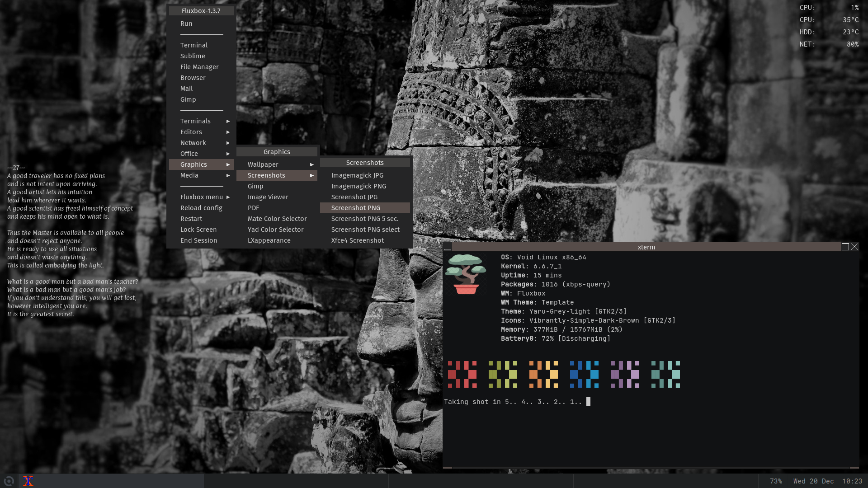Viewport: 868px width, 488px height.
Task: Choose Imagemagick PNG screenshot option
Action: [365, 186]
